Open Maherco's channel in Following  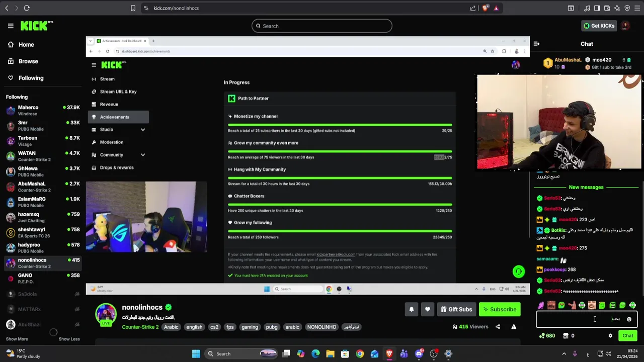click(43, 110)
